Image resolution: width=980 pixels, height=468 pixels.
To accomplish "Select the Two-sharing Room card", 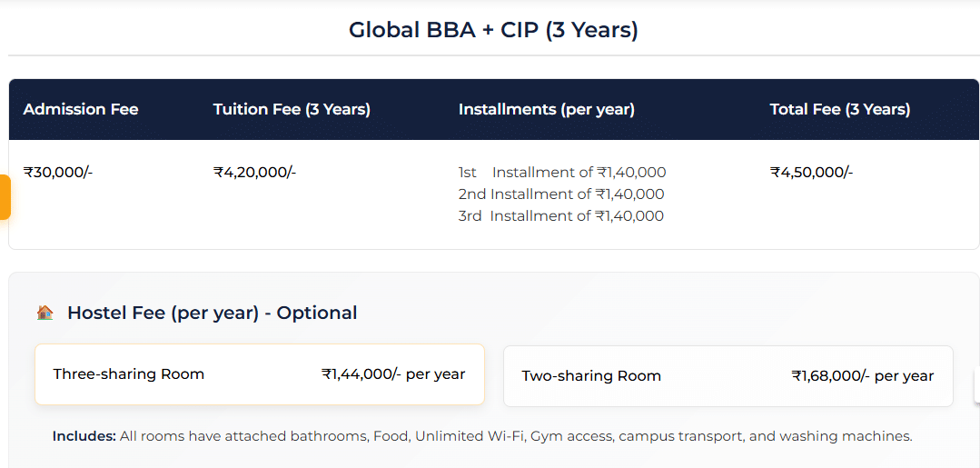I will click(728, 376).
